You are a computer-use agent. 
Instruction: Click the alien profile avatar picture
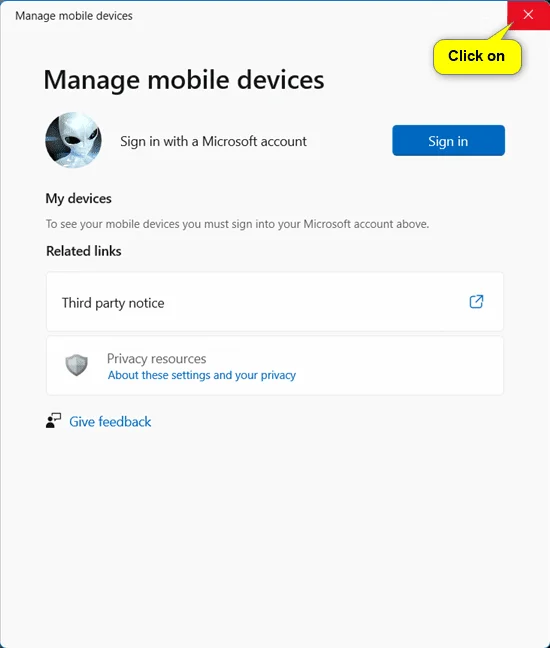pyautogui.click(x=74, y=140)
